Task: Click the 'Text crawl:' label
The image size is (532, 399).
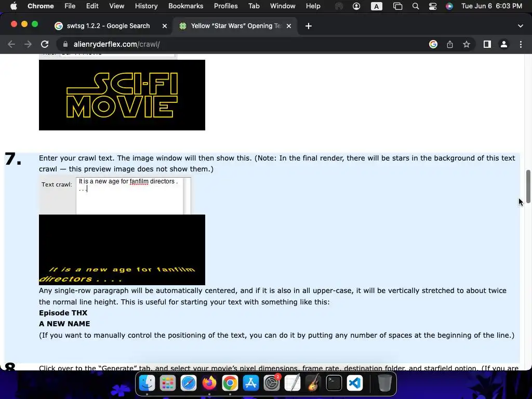Action: coord(57,184)
